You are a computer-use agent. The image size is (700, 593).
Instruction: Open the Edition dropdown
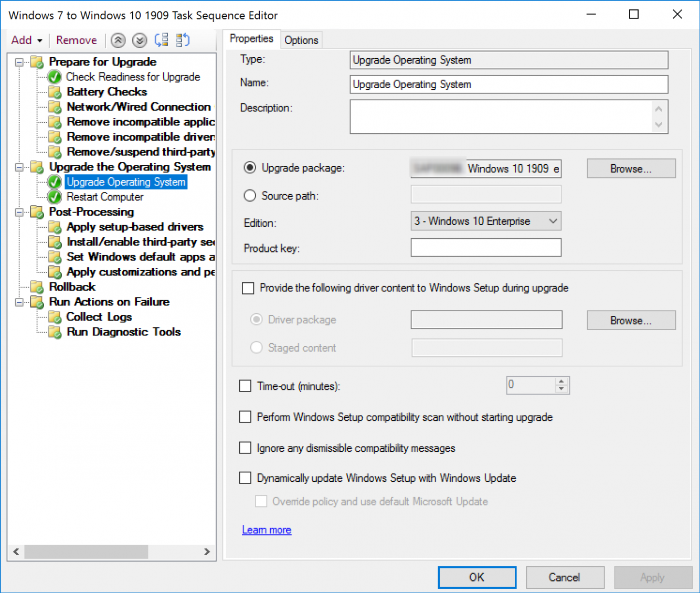click(553, 221)
